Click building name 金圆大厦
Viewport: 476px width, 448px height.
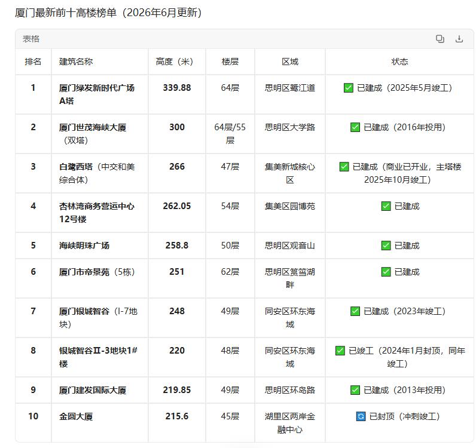(76, 416)
